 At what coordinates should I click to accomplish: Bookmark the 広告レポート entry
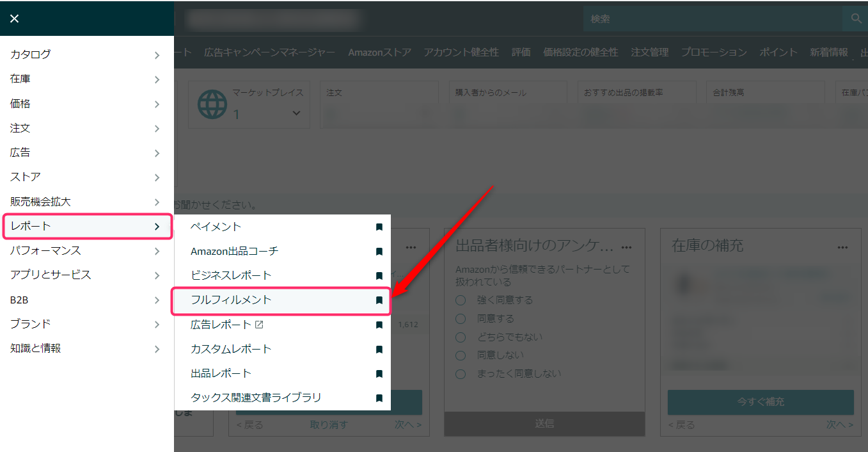pyautogui.click(x=379, y=325)
